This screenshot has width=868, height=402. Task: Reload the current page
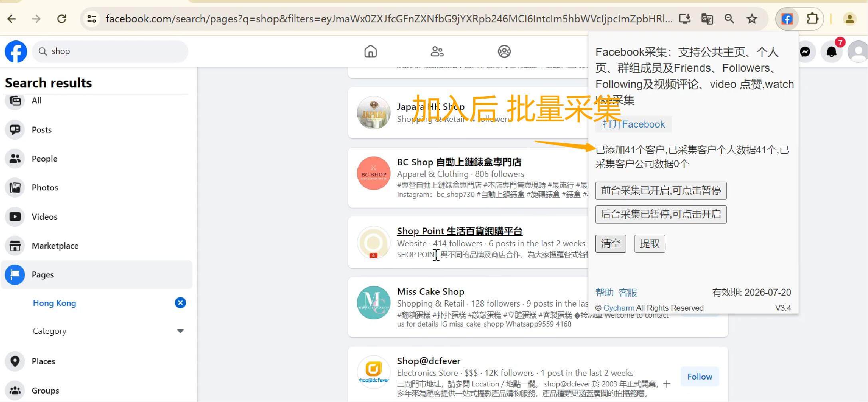(x=61, y=19)
